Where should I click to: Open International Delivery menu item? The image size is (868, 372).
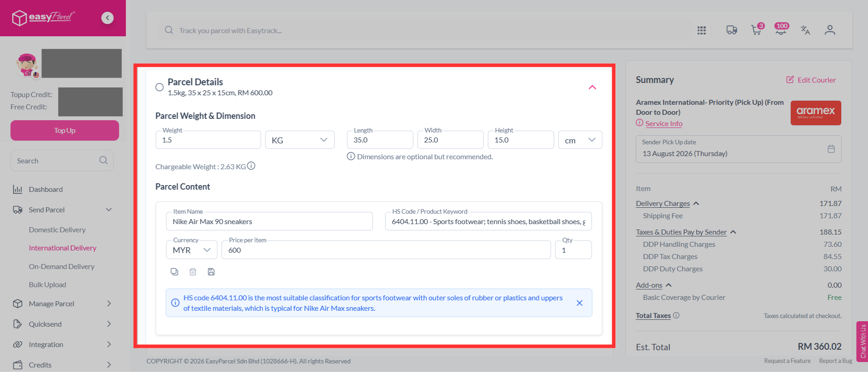[63, 248]
